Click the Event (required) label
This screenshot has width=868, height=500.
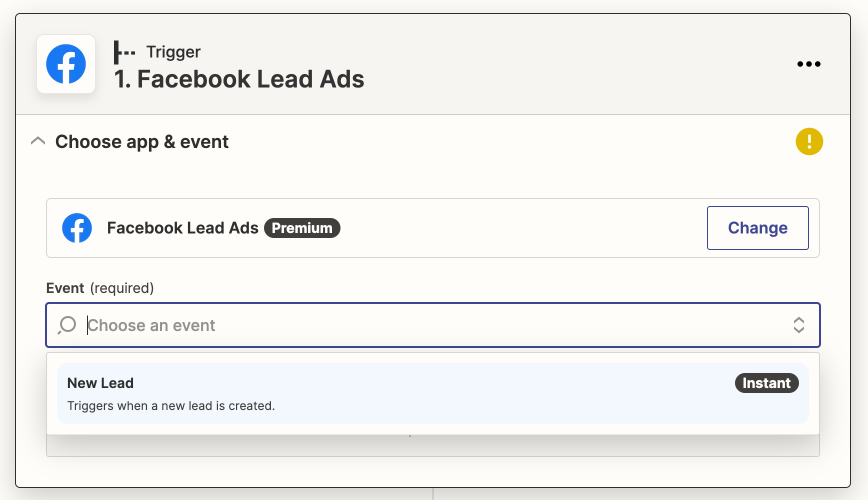100,288
